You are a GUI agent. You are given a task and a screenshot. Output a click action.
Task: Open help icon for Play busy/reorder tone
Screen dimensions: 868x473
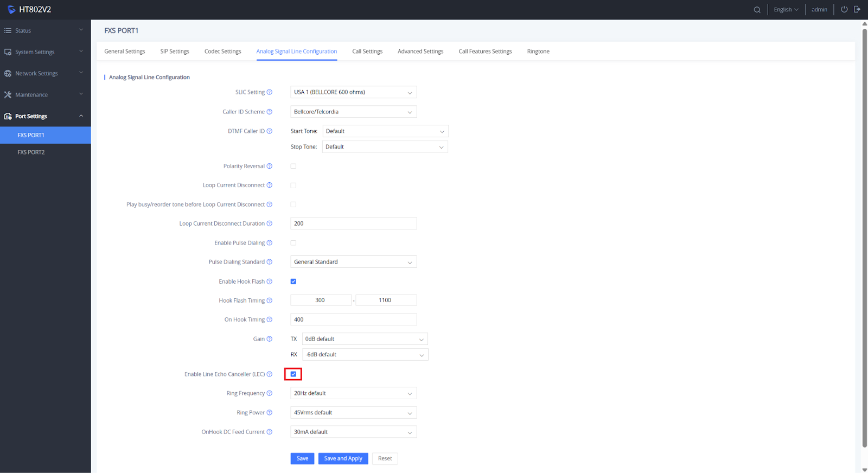pyautogui.click(x=269, y=204)
